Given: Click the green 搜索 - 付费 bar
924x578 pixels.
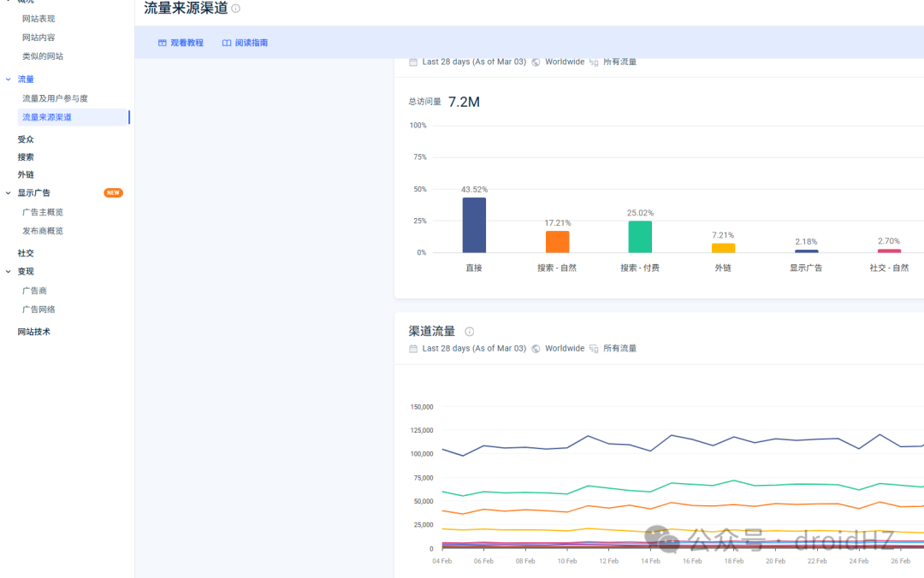Looking at the screenshot, I should [x=640, y=237].
